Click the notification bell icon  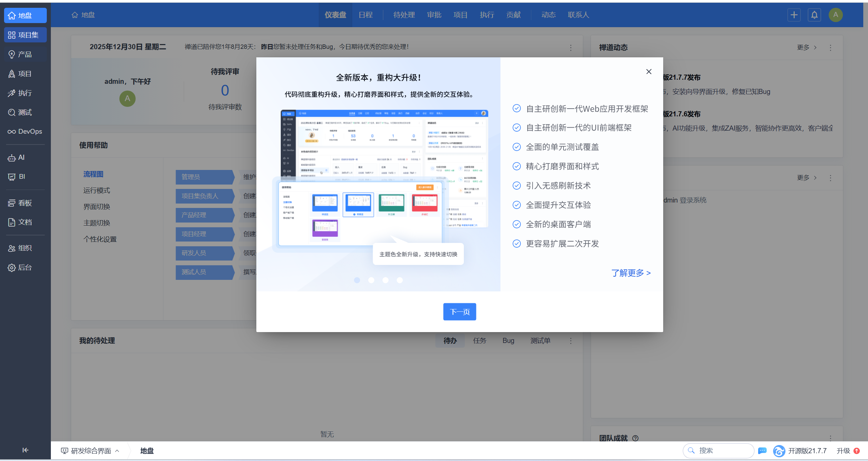(x=814, y=15)
